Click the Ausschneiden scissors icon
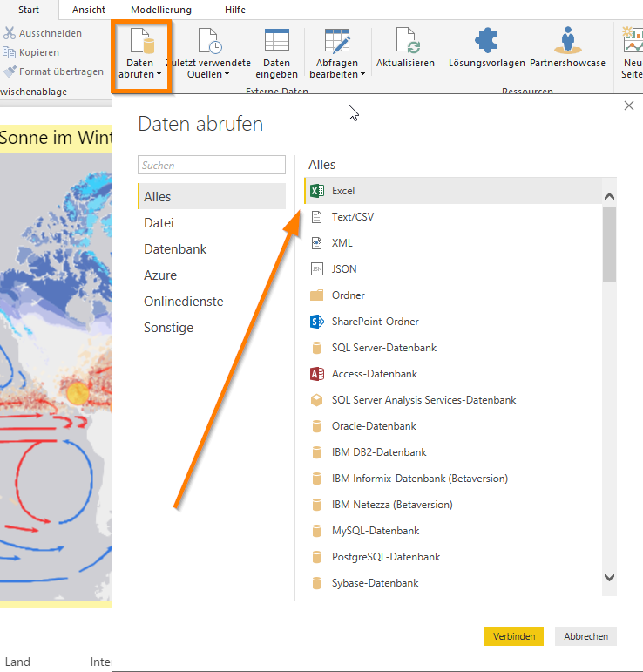The width and height of the screenshot is (643, 672). 10,33
